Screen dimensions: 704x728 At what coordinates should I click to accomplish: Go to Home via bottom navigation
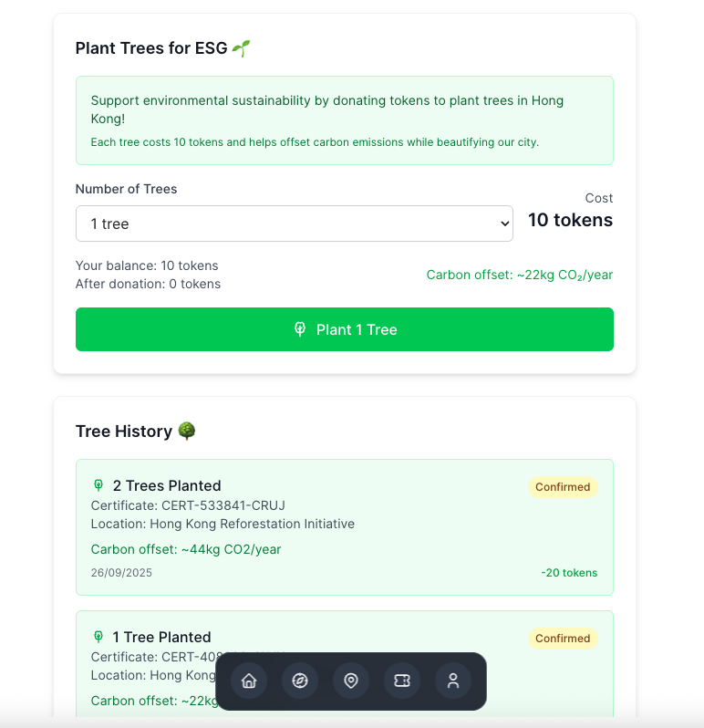point(249,681)
